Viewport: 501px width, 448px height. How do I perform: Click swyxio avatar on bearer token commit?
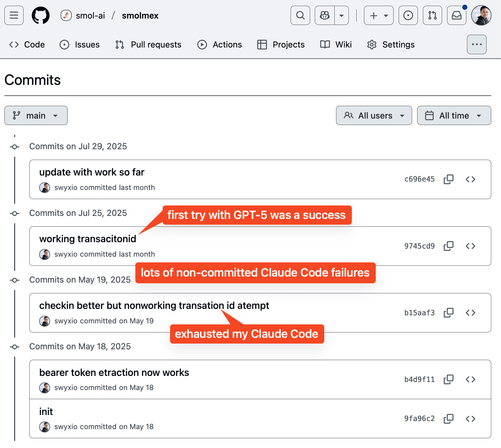tap(45, 388)
